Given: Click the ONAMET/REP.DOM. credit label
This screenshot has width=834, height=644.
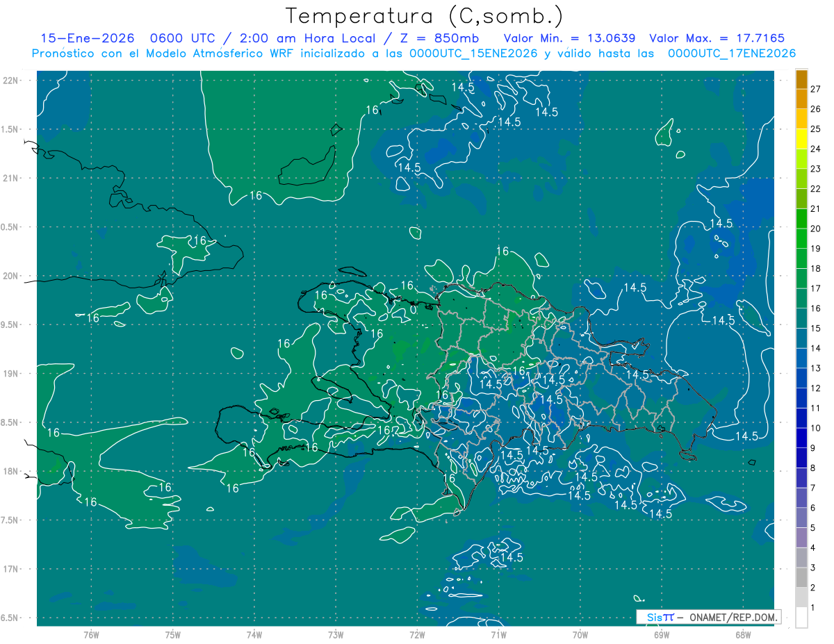Looking at the screenshot, I should tap(733, 617).
